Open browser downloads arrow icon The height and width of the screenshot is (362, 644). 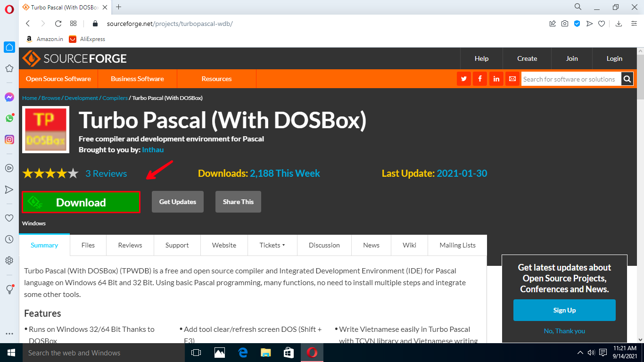point(619,24)
